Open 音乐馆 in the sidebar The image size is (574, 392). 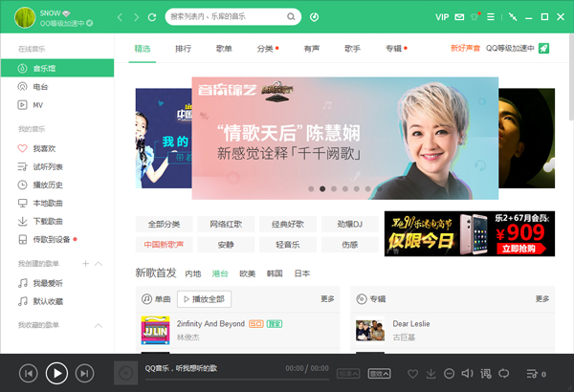click(x=57, y=68)
